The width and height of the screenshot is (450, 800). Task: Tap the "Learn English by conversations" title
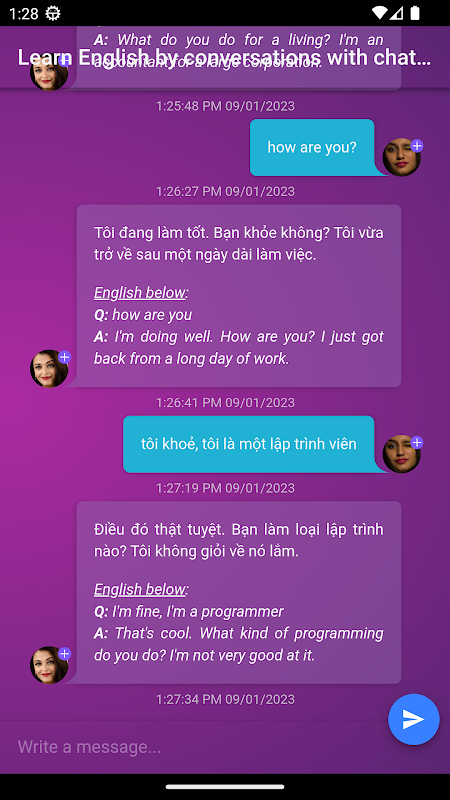pos(224,58)
